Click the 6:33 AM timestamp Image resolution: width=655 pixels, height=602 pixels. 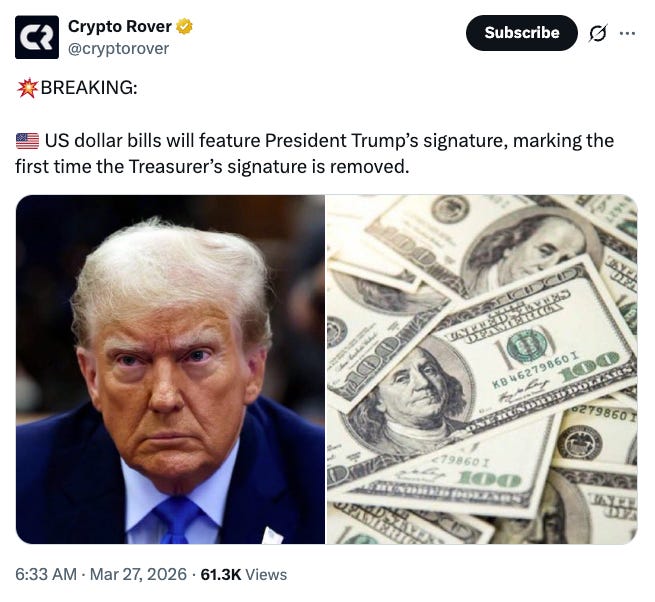point(46,574)
